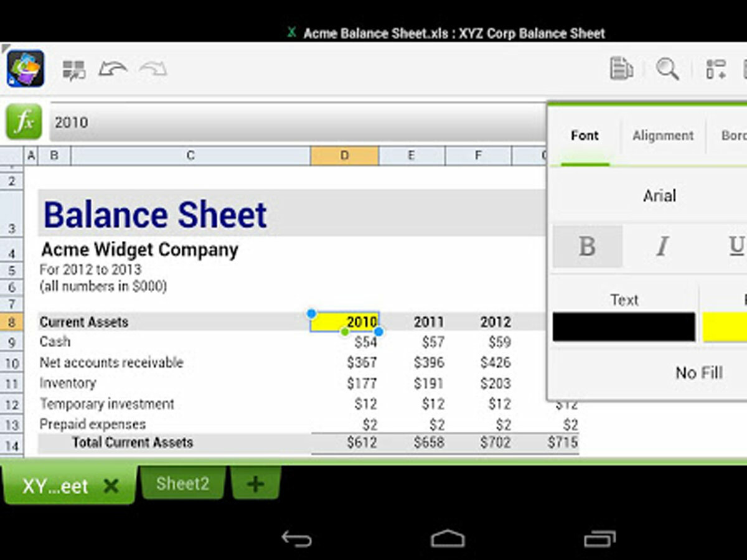Toggle italic formatting
747x560 pixels.
[662, 246]
